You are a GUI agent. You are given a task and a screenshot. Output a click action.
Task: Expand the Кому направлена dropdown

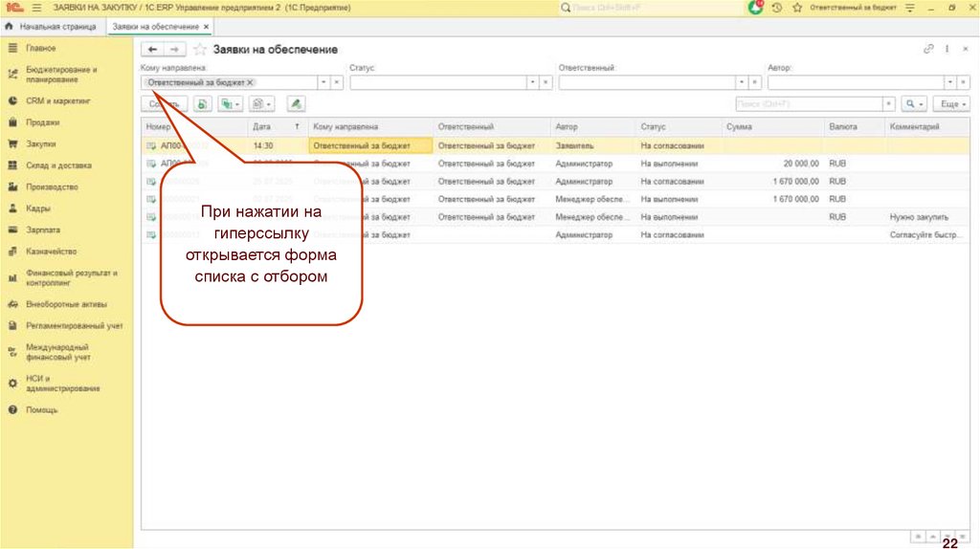click(x=323, y=83)
